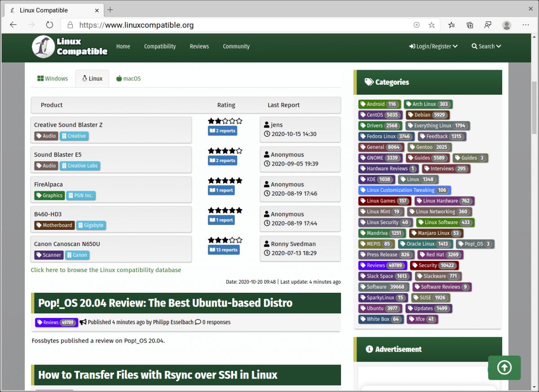Open the Community menu in navbar
The height and width of the screenshot is (392, 539).
(x=236, y=46)
